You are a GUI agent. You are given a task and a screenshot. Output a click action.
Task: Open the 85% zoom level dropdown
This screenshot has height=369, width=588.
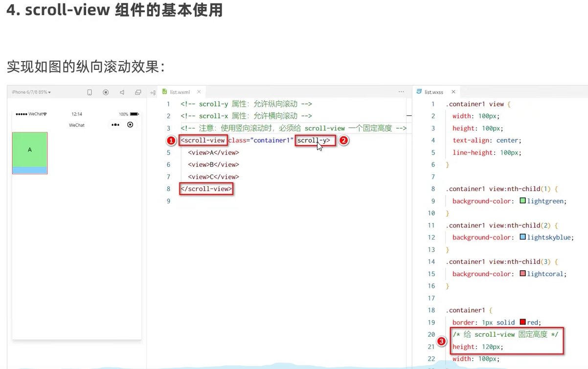[x=45, y=92]
